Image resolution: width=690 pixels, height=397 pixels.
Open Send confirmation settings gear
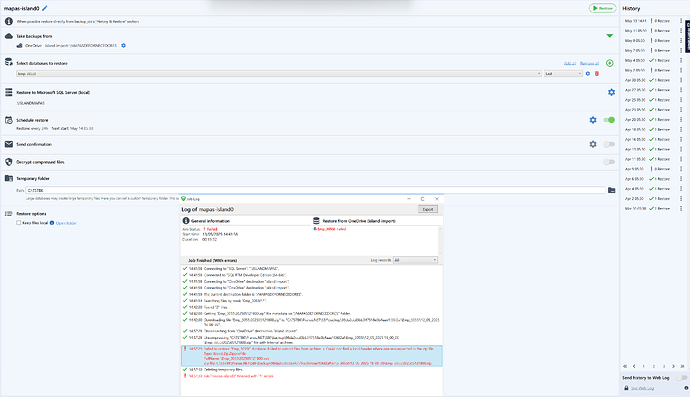[x=593, y=144]
